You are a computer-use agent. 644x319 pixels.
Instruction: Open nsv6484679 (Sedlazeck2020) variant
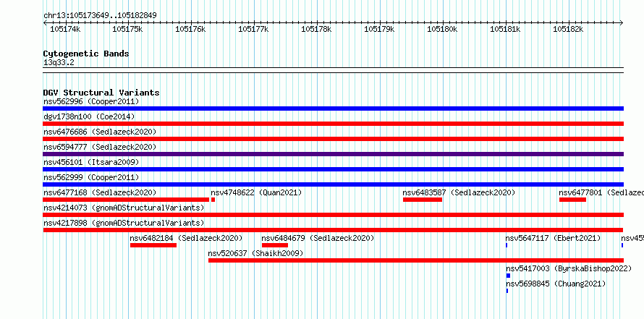[318, 238]
